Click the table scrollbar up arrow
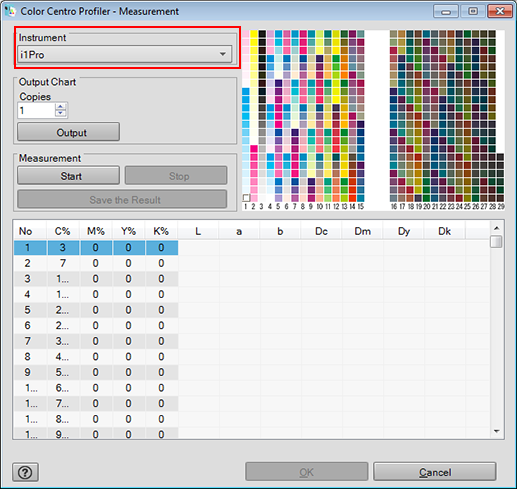The width and height of the screenshot is (517, 489). (496, 228)
